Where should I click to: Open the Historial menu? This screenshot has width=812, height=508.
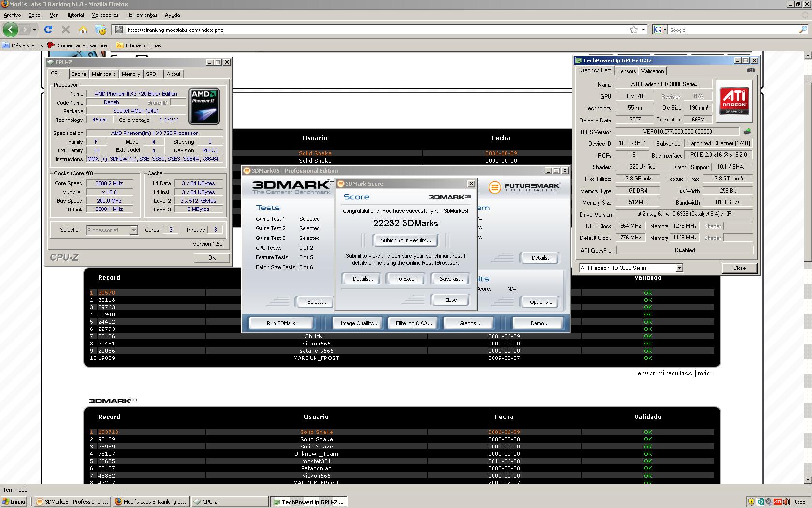[x=74, y=15]
